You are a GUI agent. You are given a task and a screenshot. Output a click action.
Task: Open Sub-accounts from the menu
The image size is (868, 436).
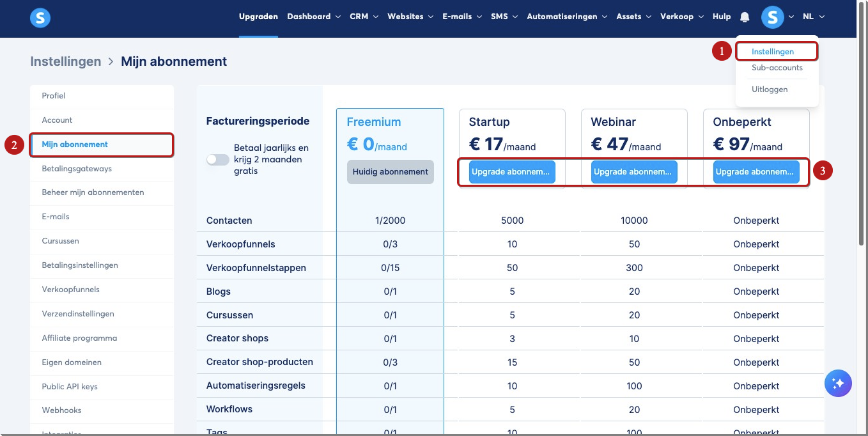click(x=777, y=68)
